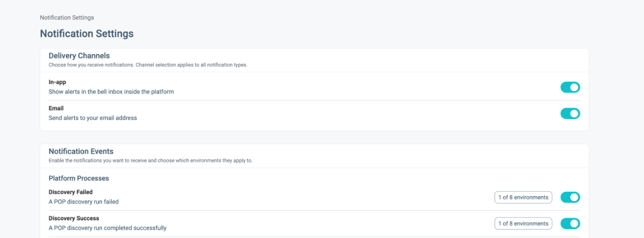The width and height of the screenshot is (644, 238).
Task: Click the Discovery Failed event label
Action: (x=71, y=192)
